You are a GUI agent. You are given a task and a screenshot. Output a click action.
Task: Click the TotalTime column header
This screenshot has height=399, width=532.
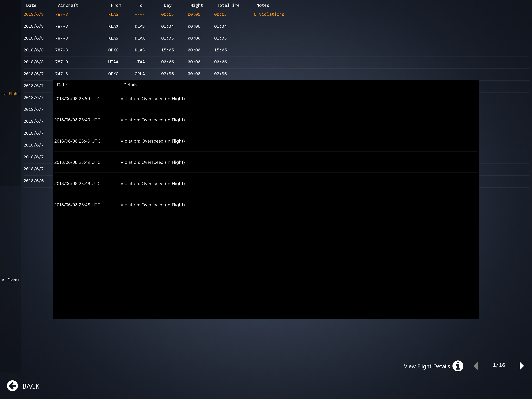pyautogui.click(x=228, y=5)
